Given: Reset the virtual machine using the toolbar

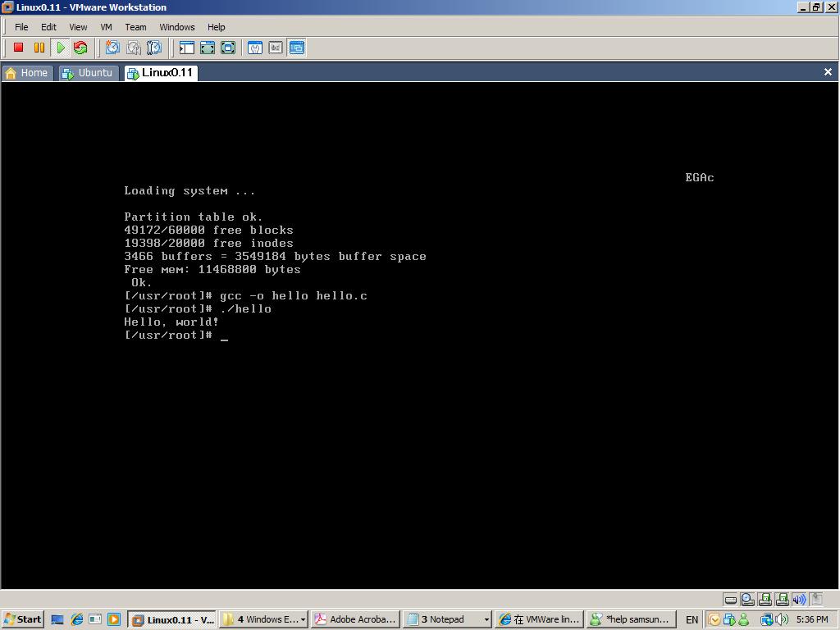Looking at the screenshot, I should point(80,48).
